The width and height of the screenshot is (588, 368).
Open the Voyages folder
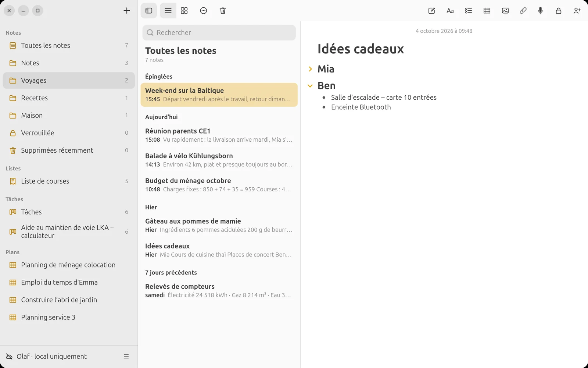(x=69, y=80)
